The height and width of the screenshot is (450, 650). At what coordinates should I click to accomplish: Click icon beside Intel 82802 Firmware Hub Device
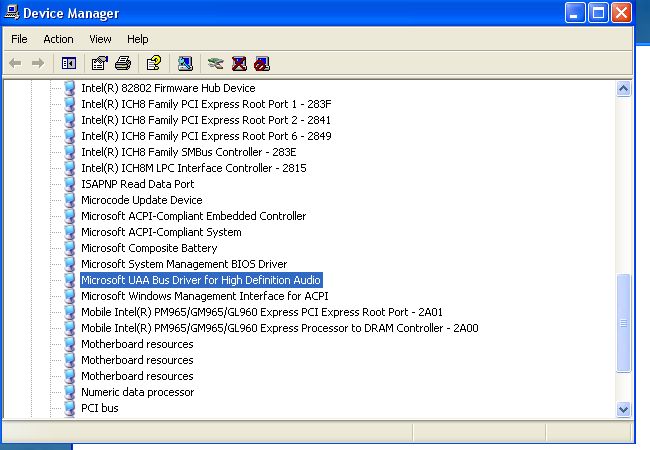(70, 87)
